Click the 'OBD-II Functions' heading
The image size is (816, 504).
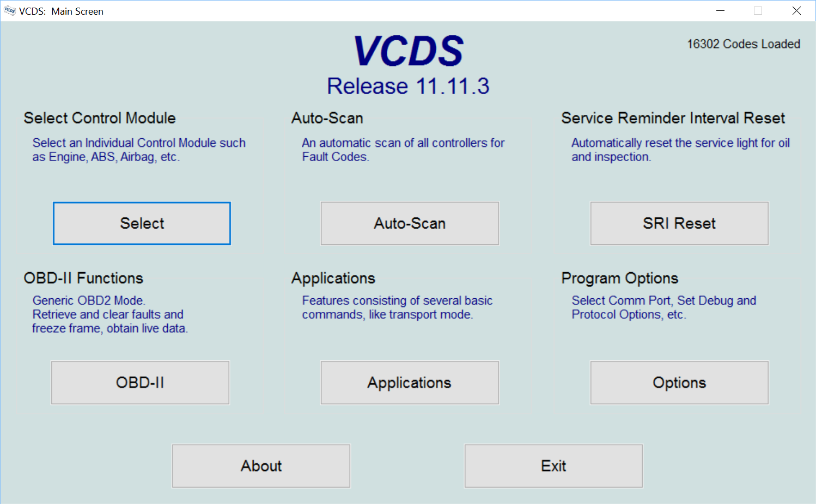pyautogui.click(x=83, y=278)
